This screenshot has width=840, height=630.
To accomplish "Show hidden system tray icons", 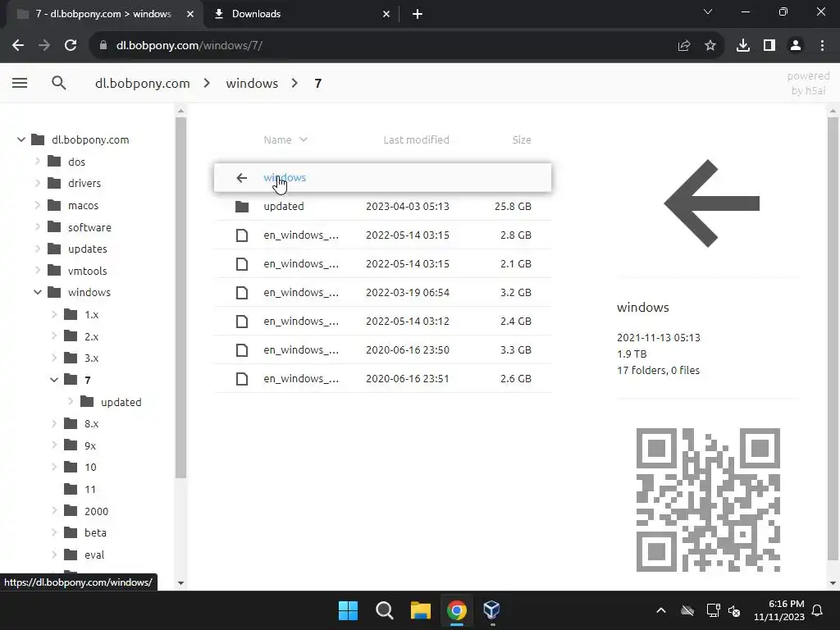I will pos(661,610).
